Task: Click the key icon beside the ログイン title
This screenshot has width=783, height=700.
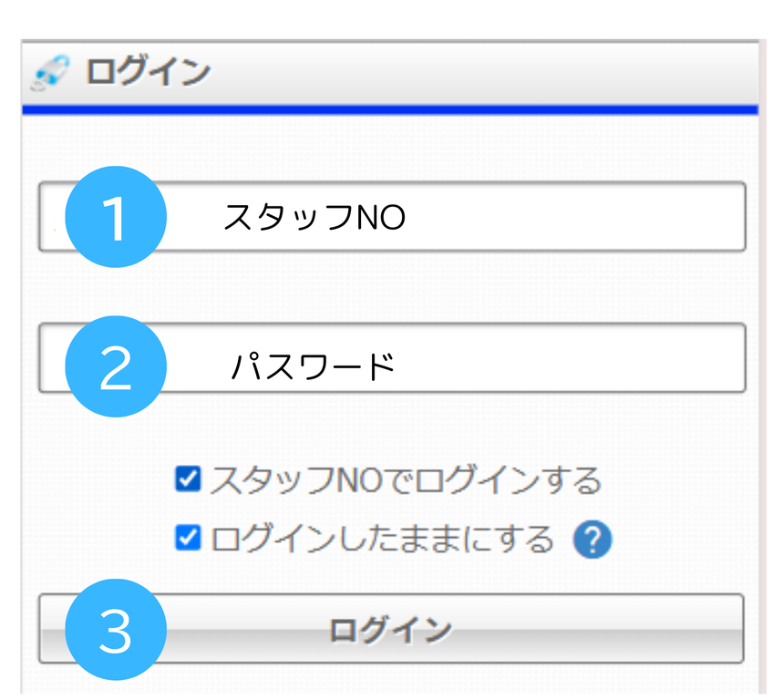Action: click(49, 73)
